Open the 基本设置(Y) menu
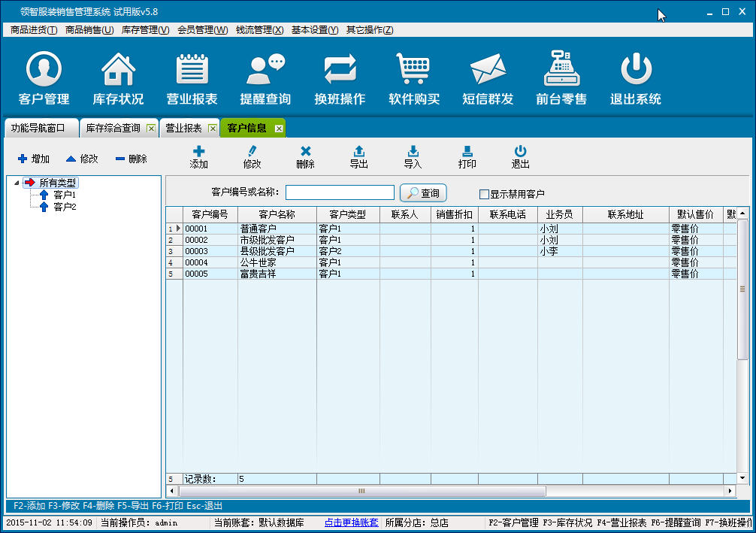This screenshot has height=533, width=756. coord(315,30)
